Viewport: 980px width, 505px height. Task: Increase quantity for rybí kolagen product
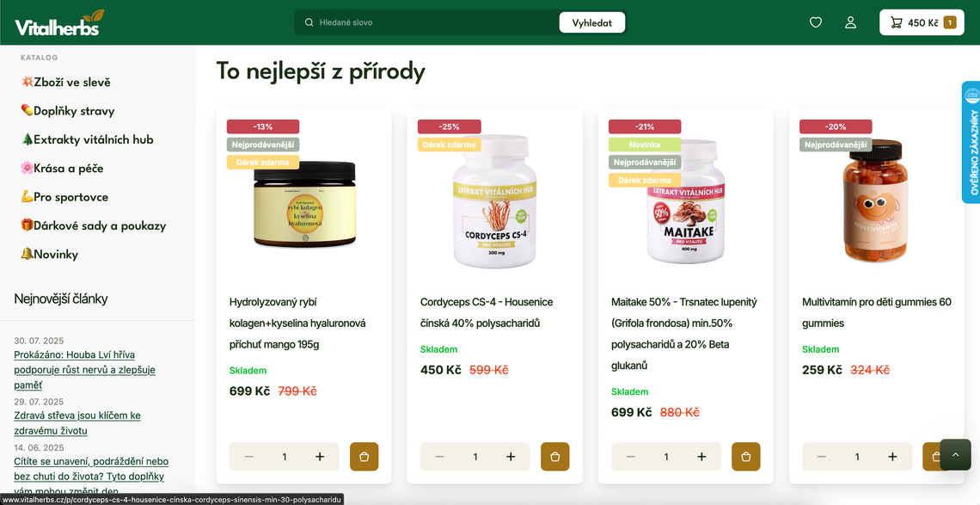tap(320, 457)
